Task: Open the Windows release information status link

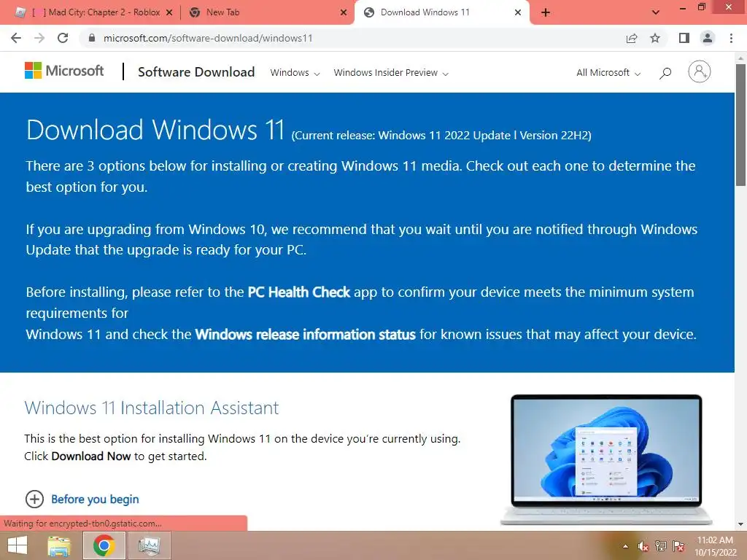Action: 306,334
